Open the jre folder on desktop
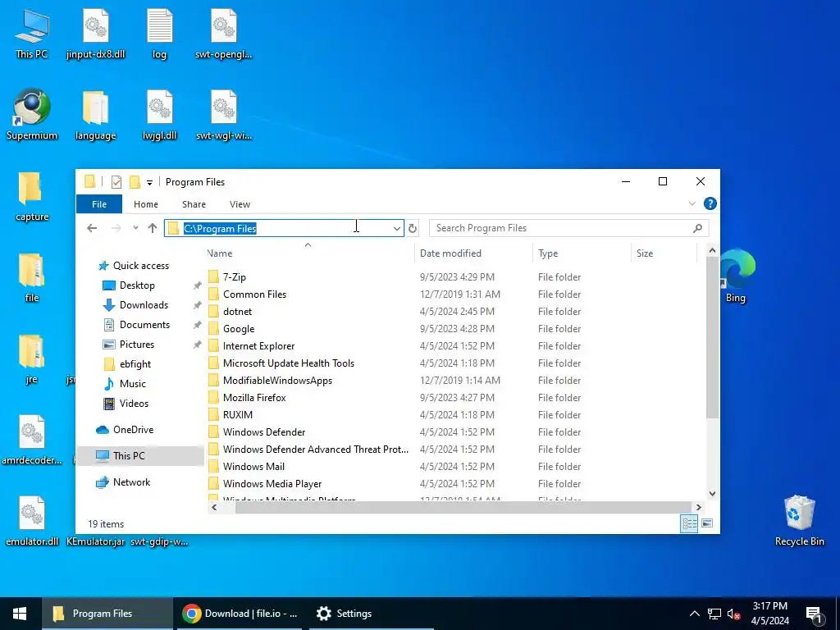Image resolution: width=840 pixels, height=630 pixels. 32,359
